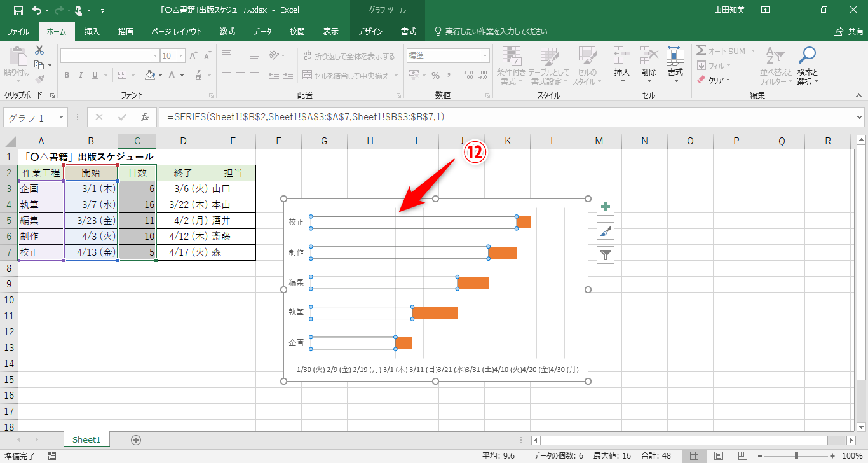Open the font name dropdown
The width and height of the screenshot is (868, 463).
tap(154, 56)
